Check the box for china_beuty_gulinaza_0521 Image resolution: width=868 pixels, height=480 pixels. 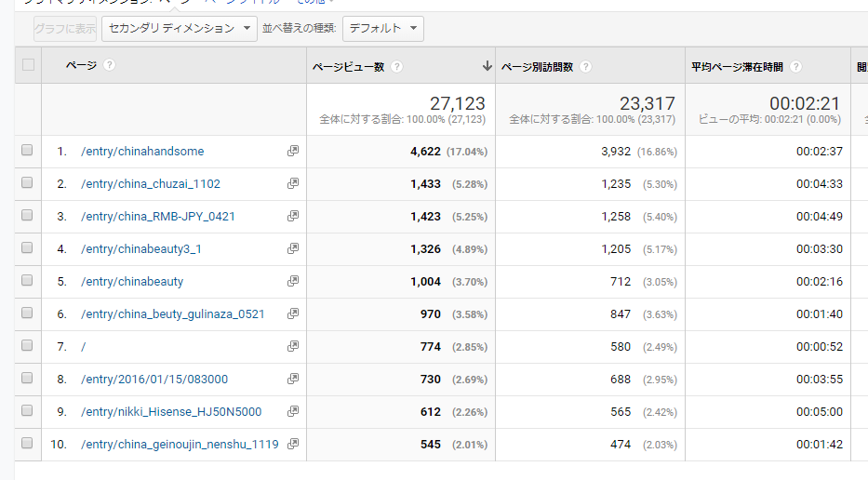pos(27,313)
